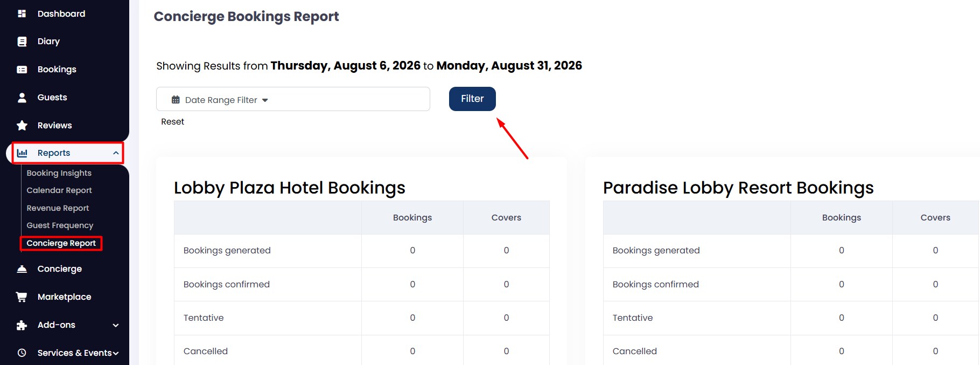The height and width of the screenshot is (365, 980).
Task: Click the Add-ons puzzle piece icon
Action: point(22,325)
